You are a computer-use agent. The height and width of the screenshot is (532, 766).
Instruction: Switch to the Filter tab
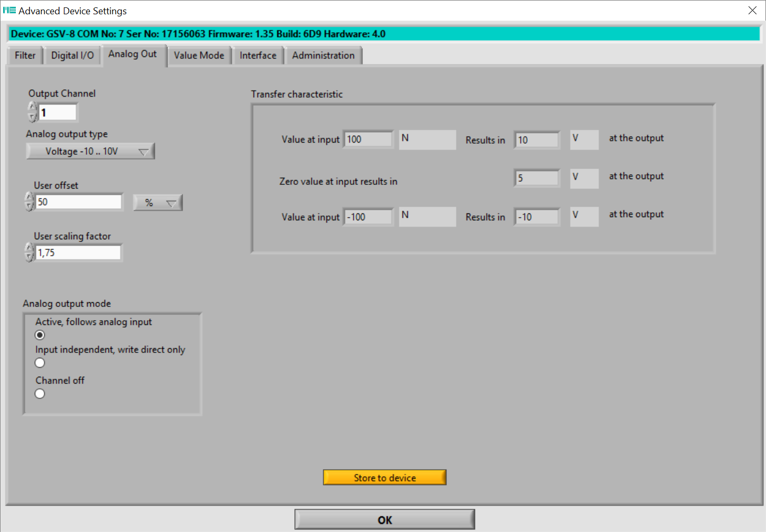tap(25, 55)
